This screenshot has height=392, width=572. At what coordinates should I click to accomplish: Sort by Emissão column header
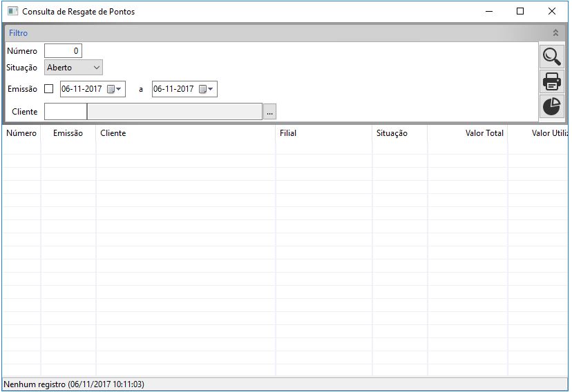point(68,133)
